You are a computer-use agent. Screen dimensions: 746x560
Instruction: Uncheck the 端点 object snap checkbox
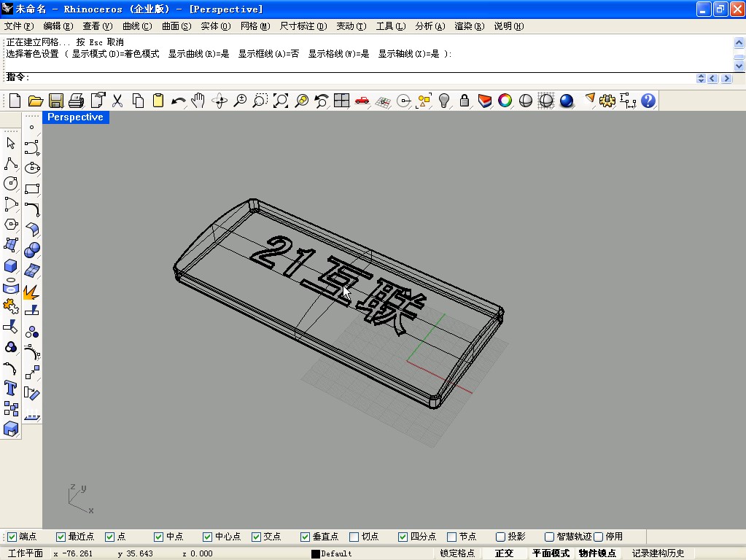click(12, 537)
